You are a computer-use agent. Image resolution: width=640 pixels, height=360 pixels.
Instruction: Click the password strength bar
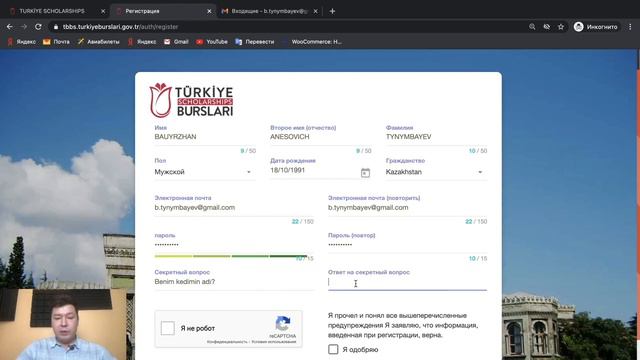pyautogui.click(x=231, y=256)
